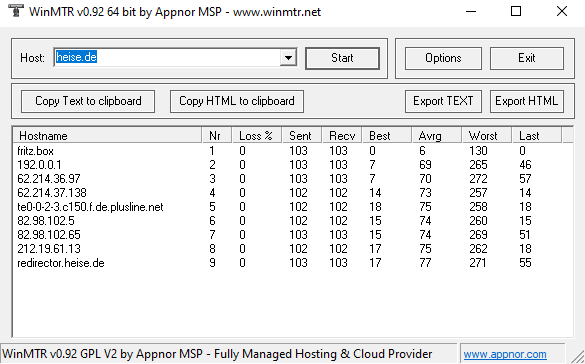Click the Best column header
585x364 pixels.
pos(387,136)
